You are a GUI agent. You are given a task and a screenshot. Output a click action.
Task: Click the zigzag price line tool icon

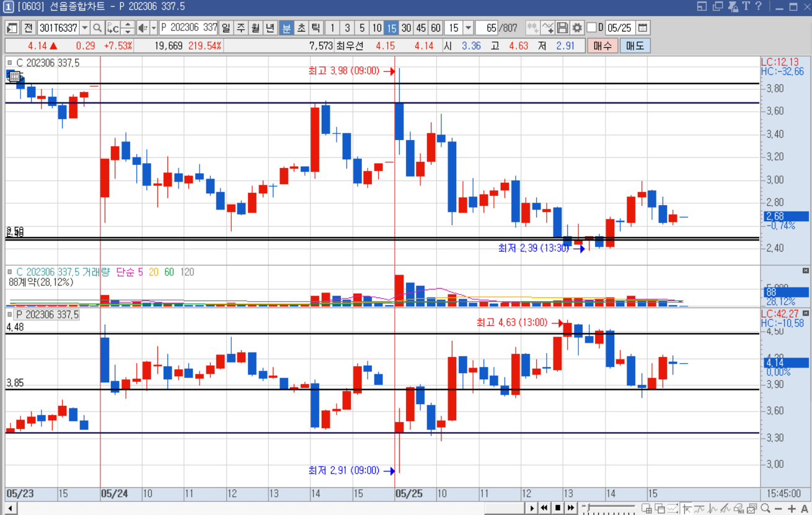point(713,508)
